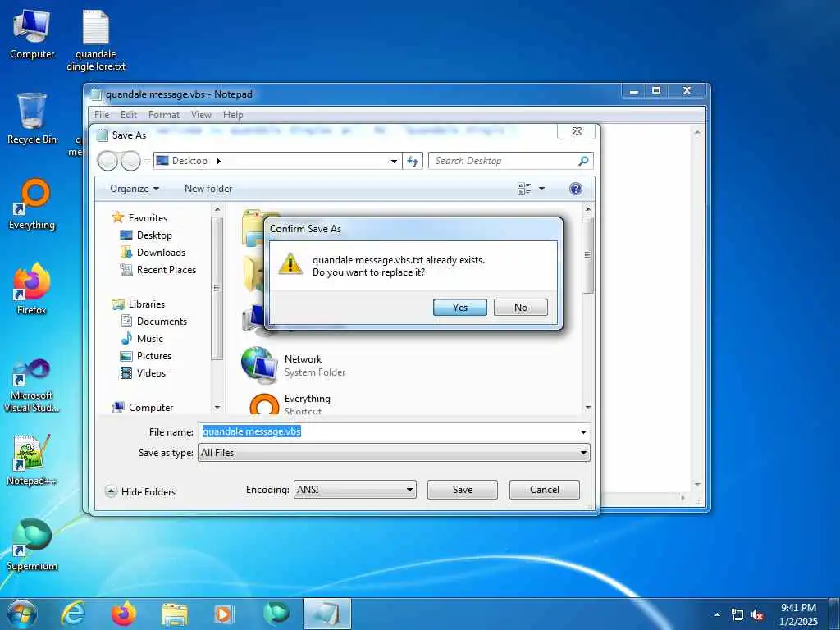Viewport: 840px width, 630px height.
Task: Click the network tray icon
Action: coord(737,615)
